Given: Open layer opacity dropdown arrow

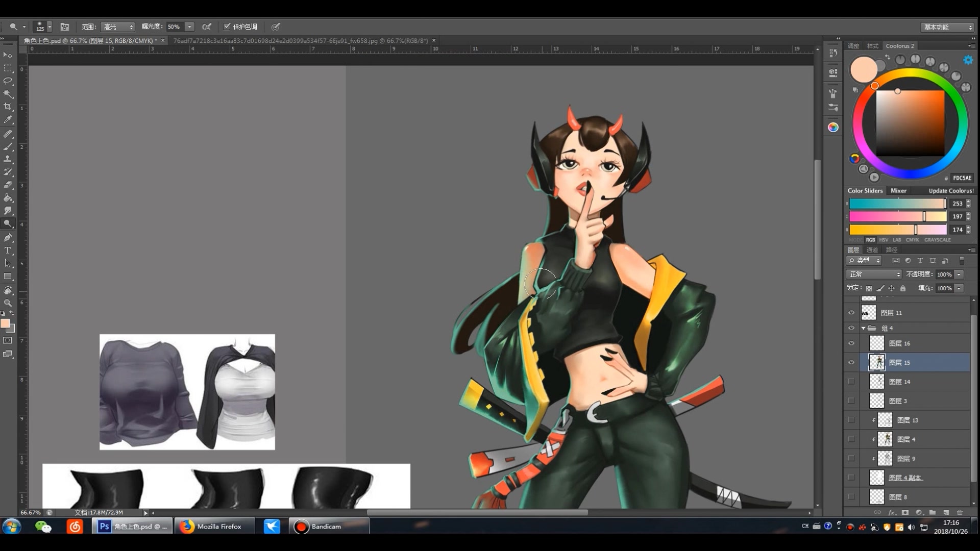Looking at the screenshot, I should (x=959, y=274).
